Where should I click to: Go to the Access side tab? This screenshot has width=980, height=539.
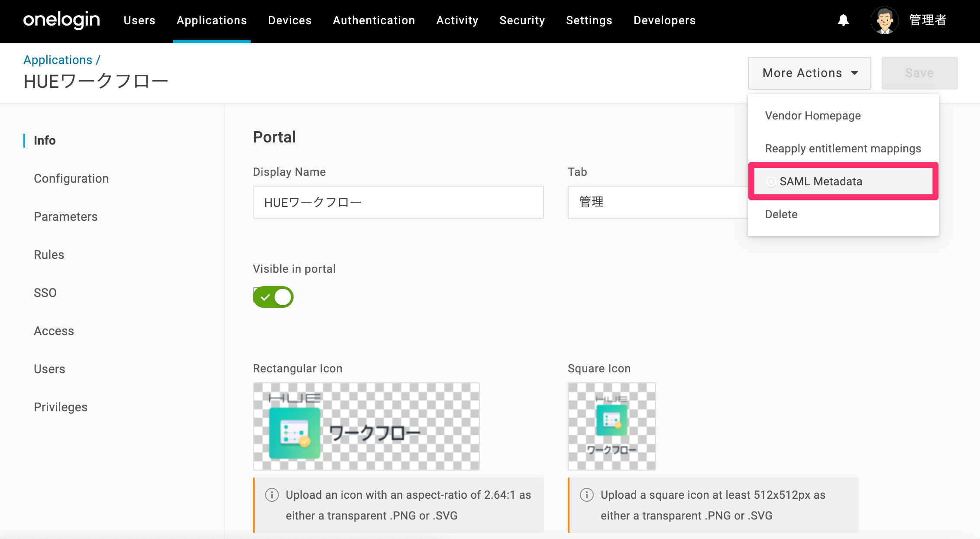54,331
